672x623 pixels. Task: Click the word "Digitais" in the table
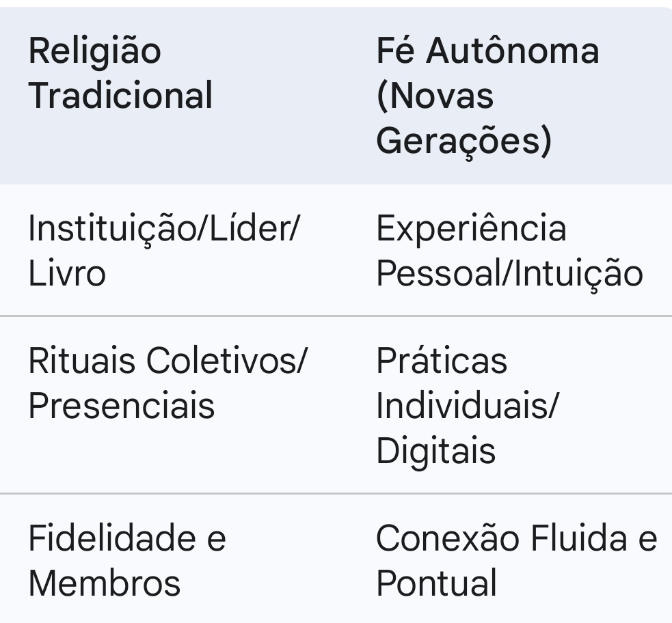tap(436, 451)
